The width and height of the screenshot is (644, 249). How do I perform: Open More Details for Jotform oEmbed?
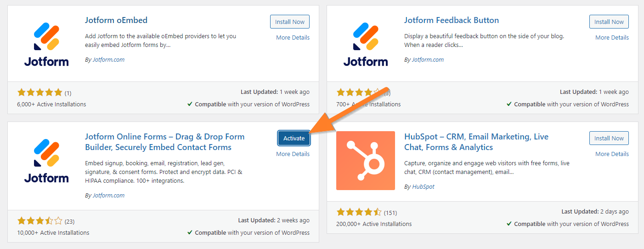(293, 37)
